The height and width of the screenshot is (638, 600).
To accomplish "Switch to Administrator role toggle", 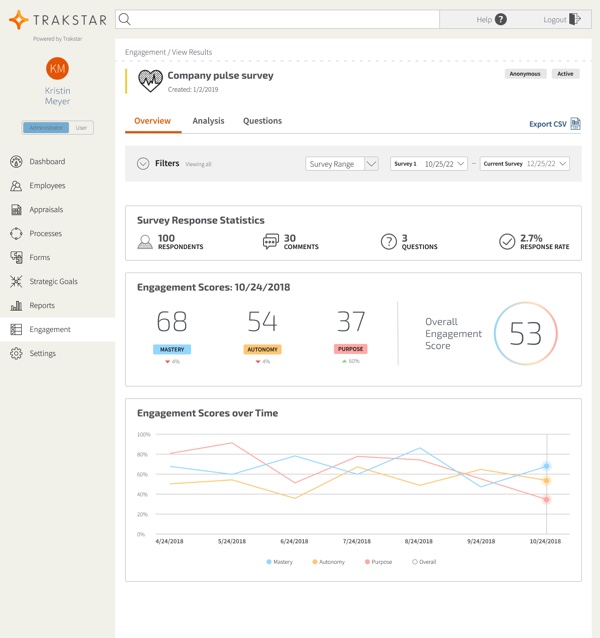I will coord(46,128).
